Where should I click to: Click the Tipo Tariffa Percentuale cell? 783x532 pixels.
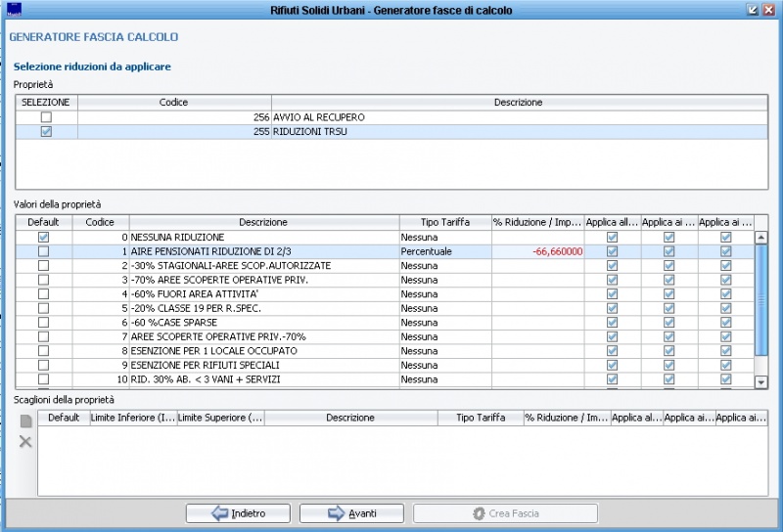click(443, 251)
